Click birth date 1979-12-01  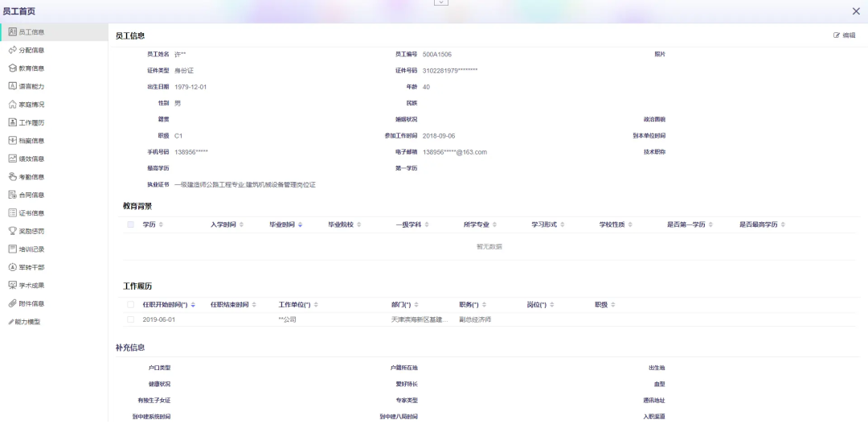(x=190, y=87)
